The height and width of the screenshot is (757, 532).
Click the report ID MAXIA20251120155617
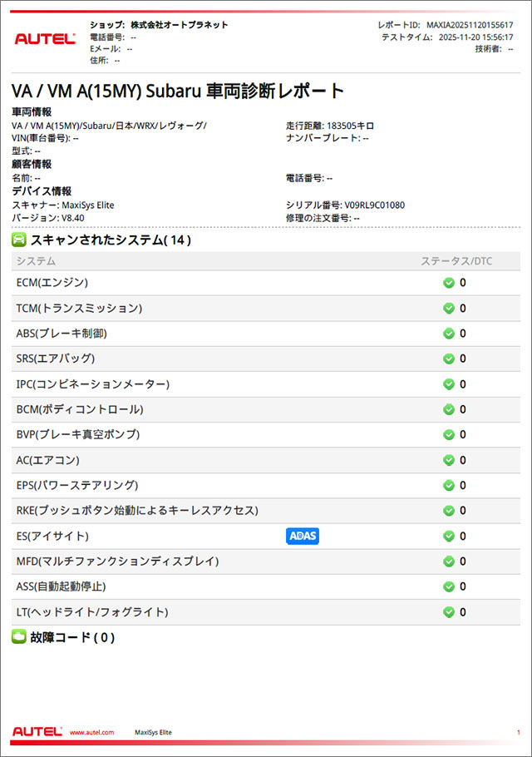point(470,25)
